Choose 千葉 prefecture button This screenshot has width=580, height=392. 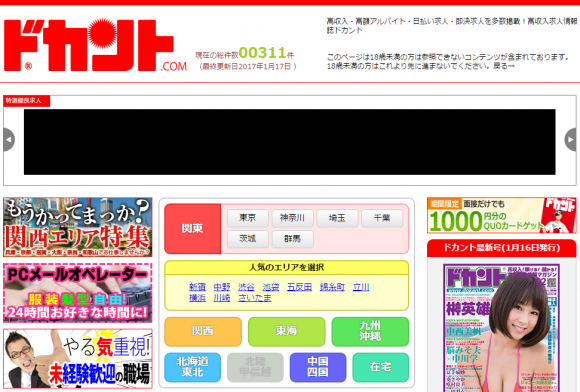point(382,218)
